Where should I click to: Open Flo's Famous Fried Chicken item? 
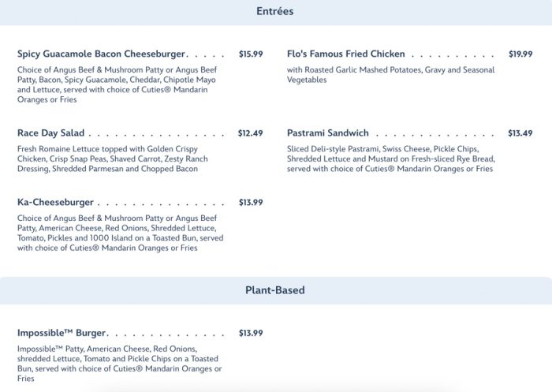[x=346, y=54]
